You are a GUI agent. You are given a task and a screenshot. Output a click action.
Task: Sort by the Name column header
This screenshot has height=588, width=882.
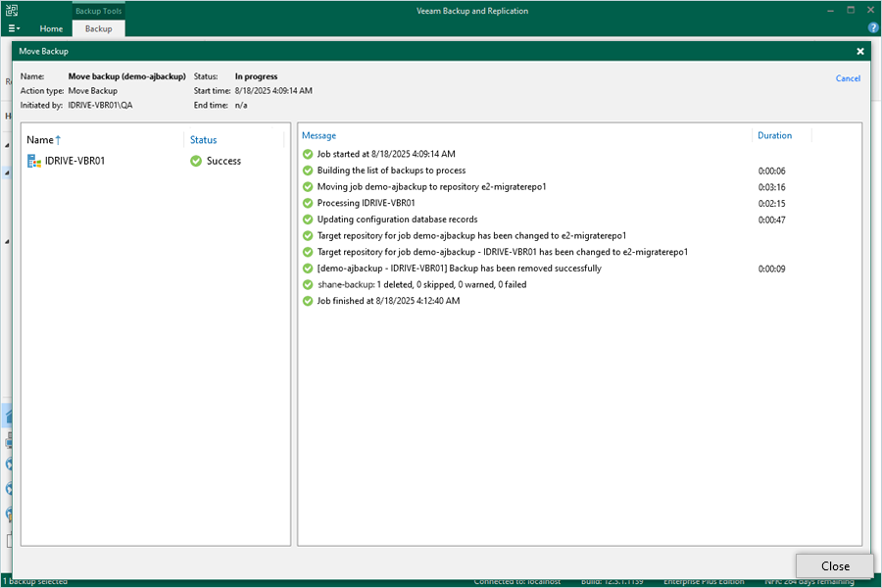[x=43, y=139]
